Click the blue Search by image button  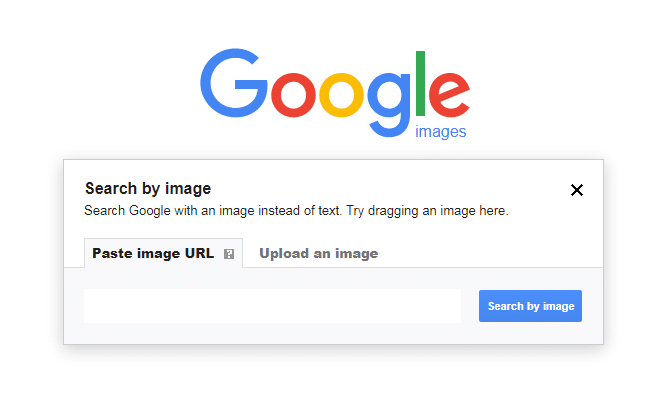click(x=530, y=306)
